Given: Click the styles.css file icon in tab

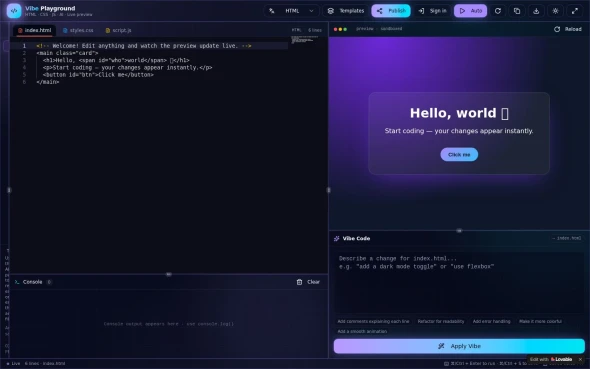Looking at the screenshot, I should coord(65,30).
